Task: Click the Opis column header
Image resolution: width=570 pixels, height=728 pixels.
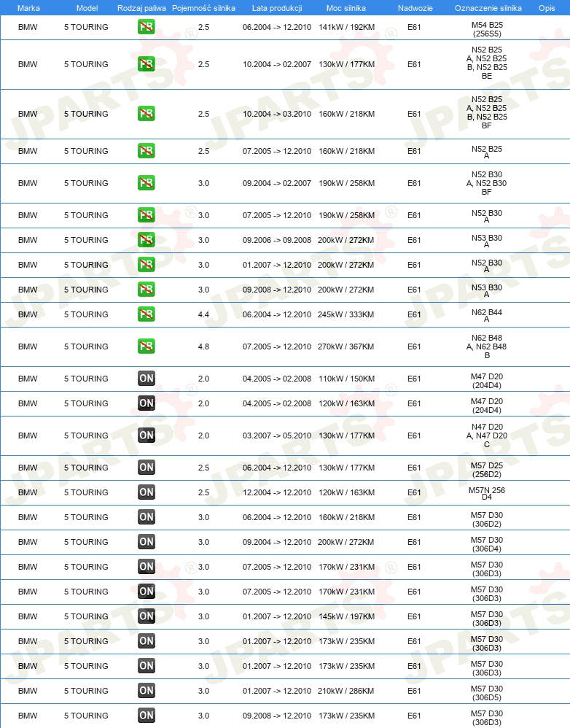Action: (x=547, y=8)
